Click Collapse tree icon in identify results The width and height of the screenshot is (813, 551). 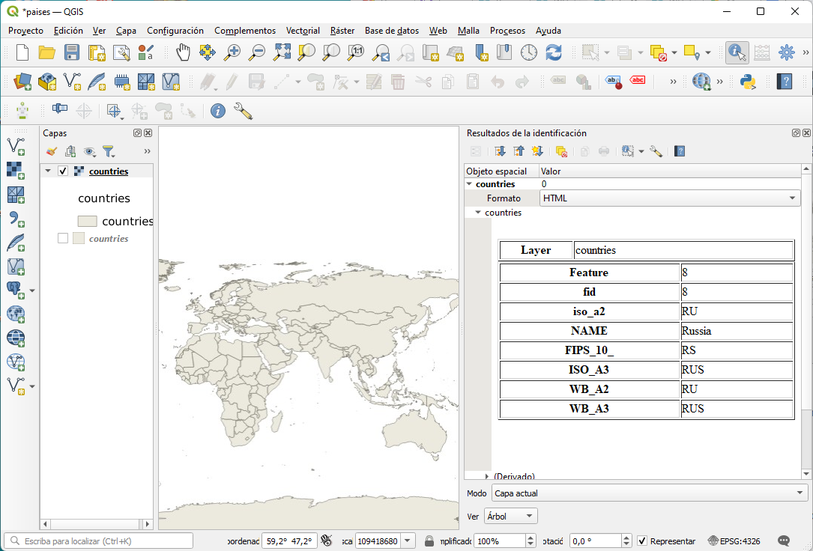point(518,151)
